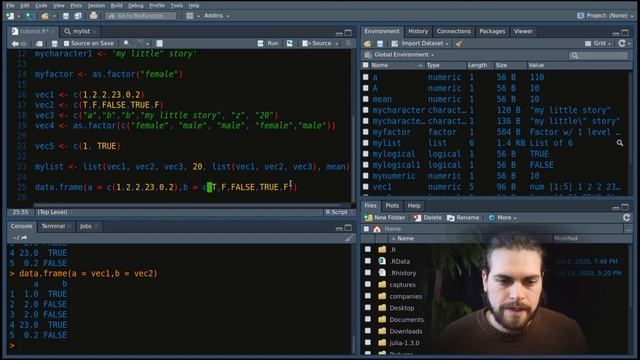Toggle Source on Save checkbox

pos(67,43)
